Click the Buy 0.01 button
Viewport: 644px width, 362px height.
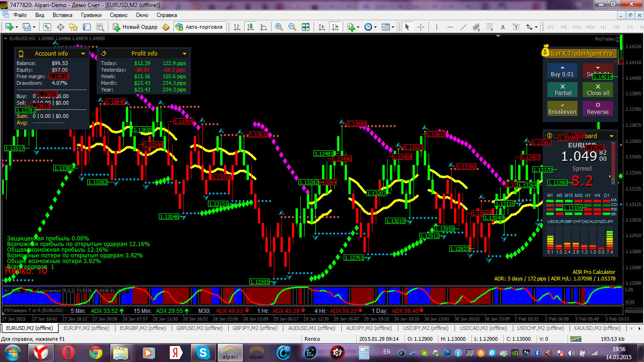[x=562, y=72]
